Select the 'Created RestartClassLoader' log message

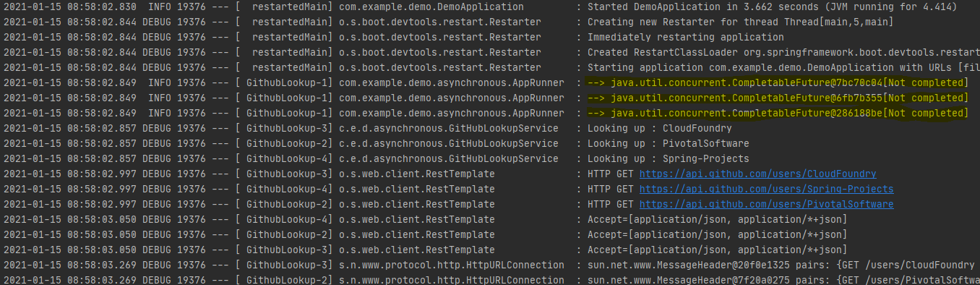[x=783, y=52]
